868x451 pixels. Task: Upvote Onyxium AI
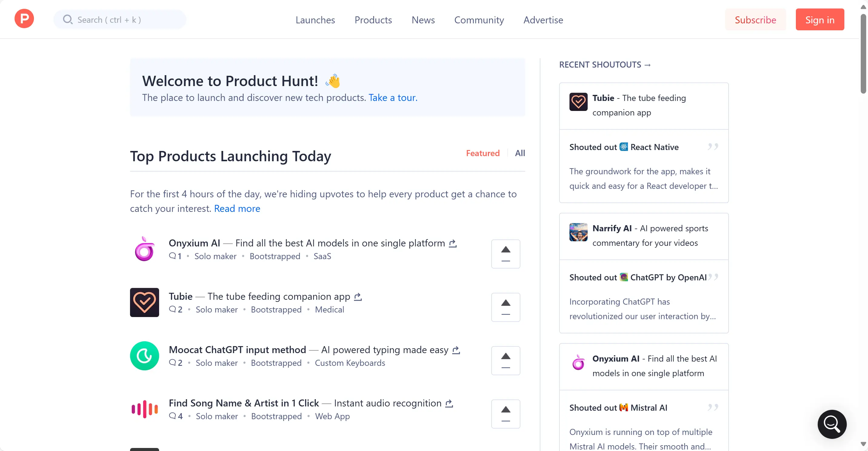click(x=506, y=254)
